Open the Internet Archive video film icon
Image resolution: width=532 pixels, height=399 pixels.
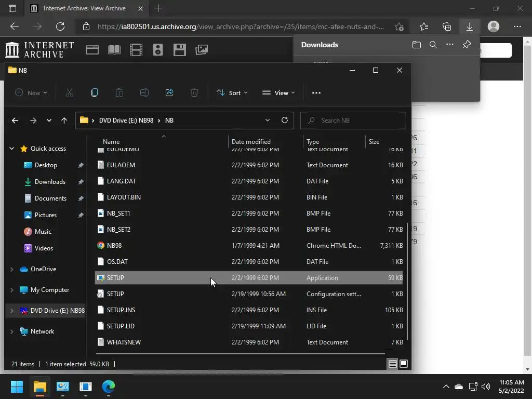[136, 50]
